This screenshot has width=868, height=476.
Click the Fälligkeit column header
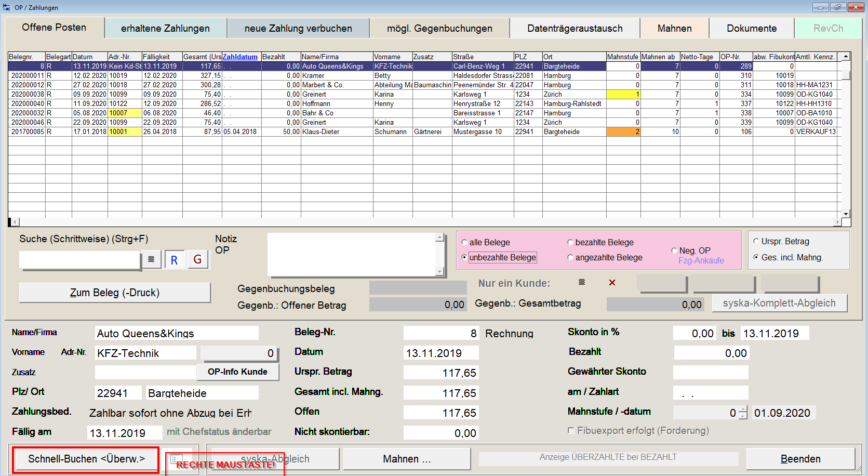(x=162, y=57)
